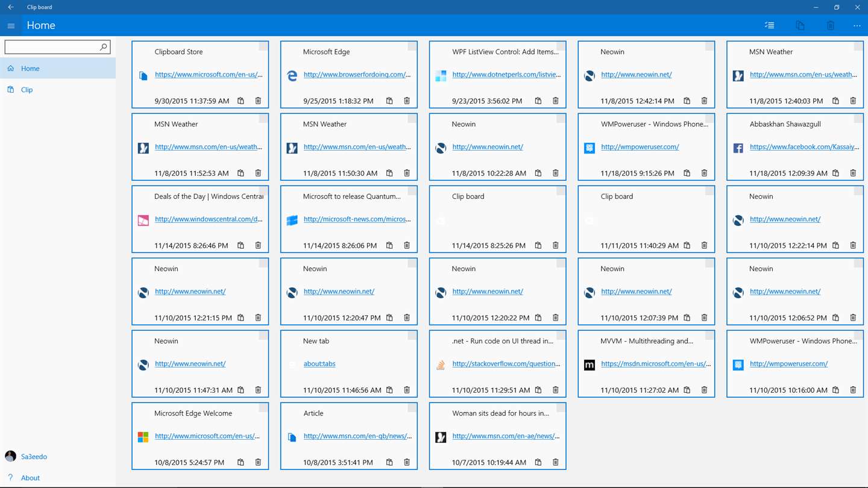Open the about:tabs link
The height and width of the screenshot is (488, 868).
319,364
